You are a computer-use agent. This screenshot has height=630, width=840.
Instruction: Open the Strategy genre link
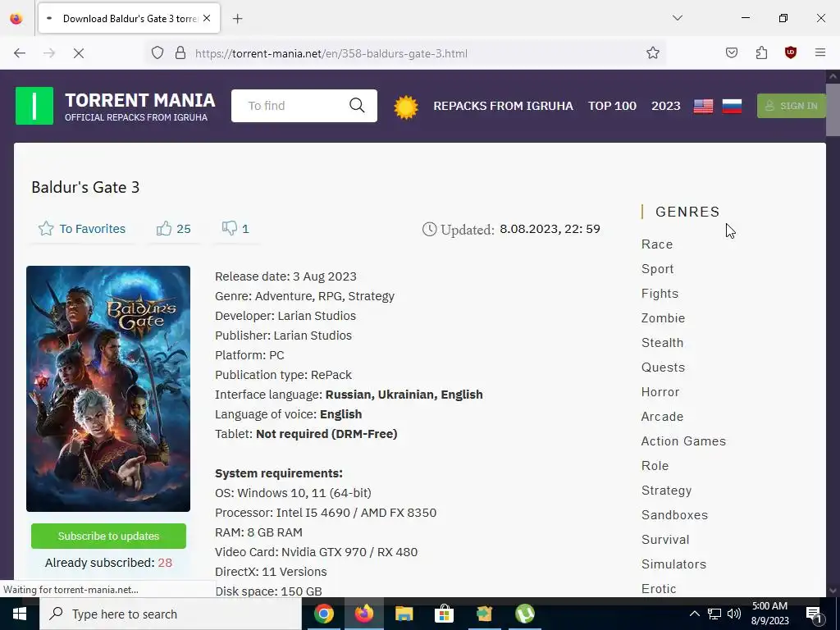click(x=666, y=491)
